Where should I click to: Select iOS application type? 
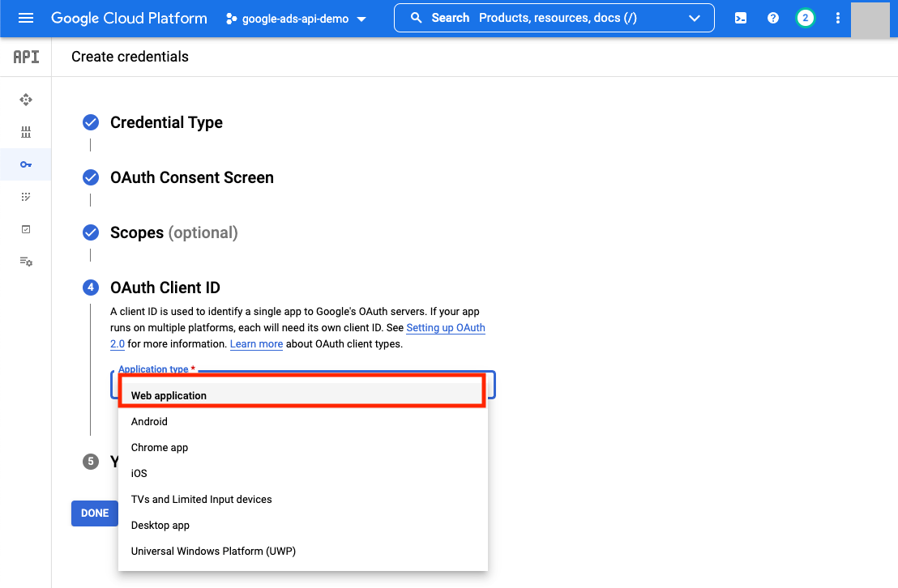[302, 474]
